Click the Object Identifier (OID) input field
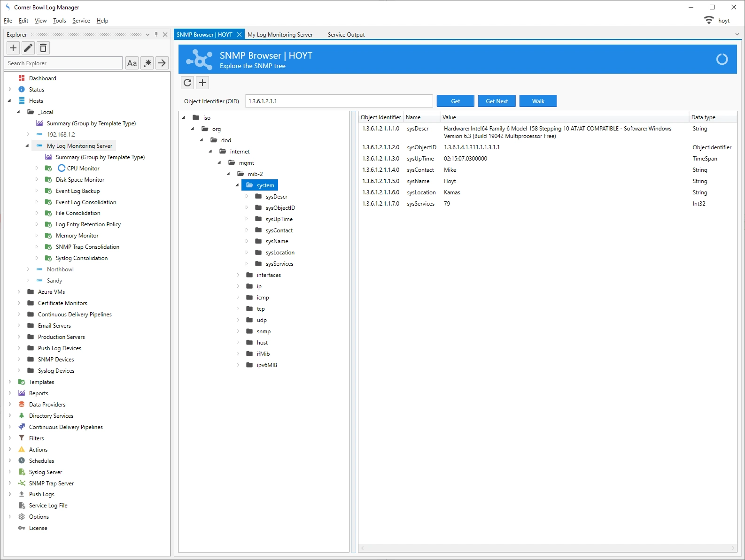Viewport: 745px width, 560px height. [338, 101]
